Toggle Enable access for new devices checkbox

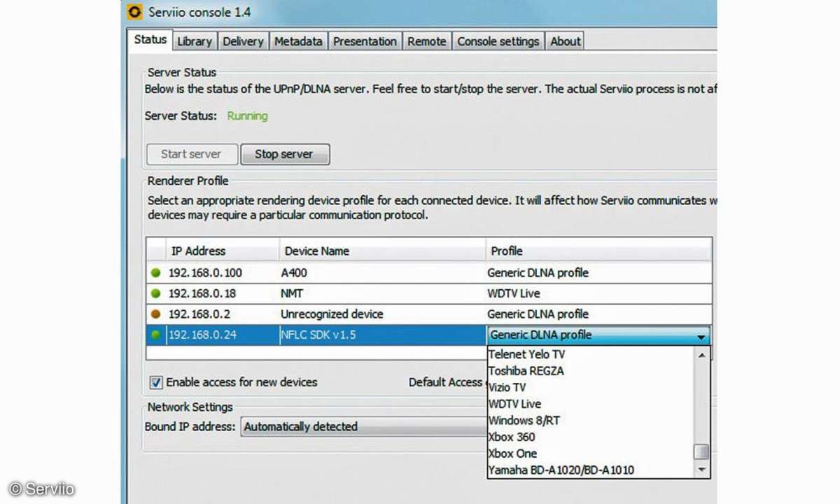point(156,383)
